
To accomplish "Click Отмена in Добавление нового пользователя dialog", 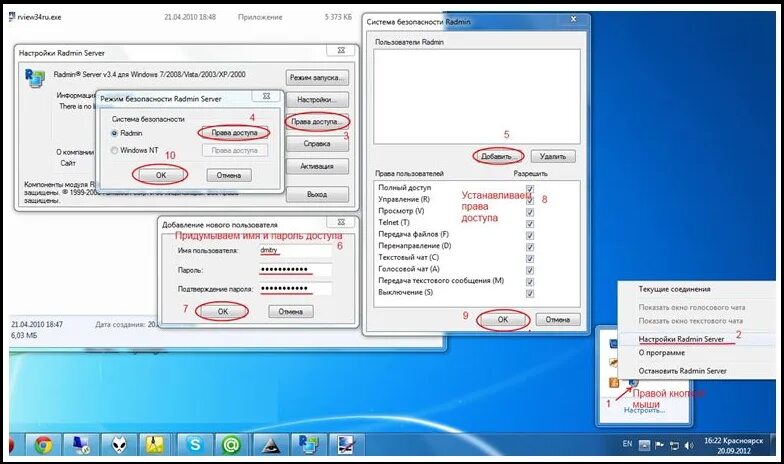I will point(291,312).
